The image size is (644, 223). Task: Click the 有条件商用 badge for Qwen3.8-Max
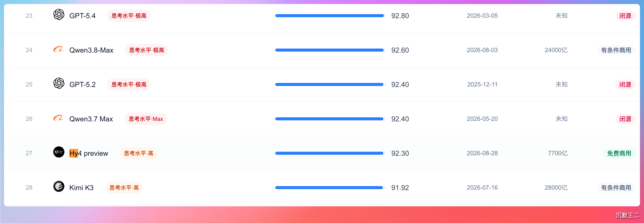coord(616,50)
